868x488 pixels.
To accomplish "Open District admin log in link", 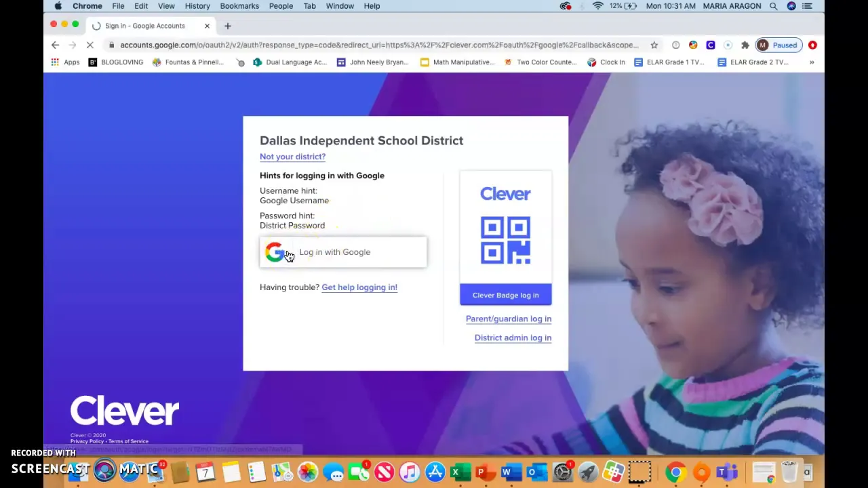I will click(x=513, y=338).
